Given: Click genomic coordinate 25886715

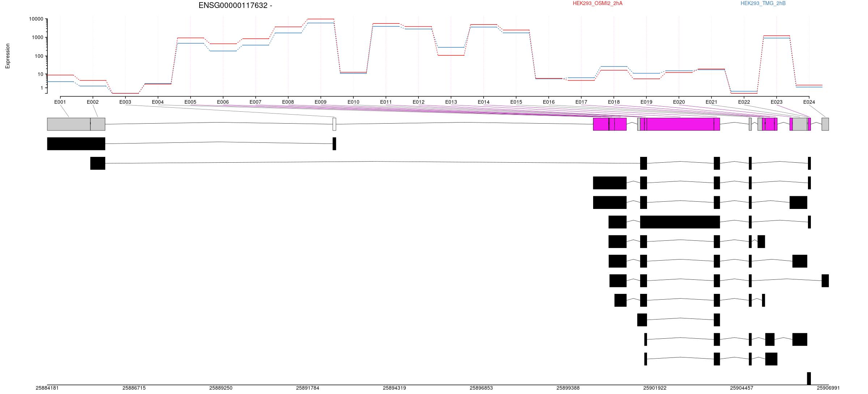Looking at the screenshot, I should tap(134, 388).
